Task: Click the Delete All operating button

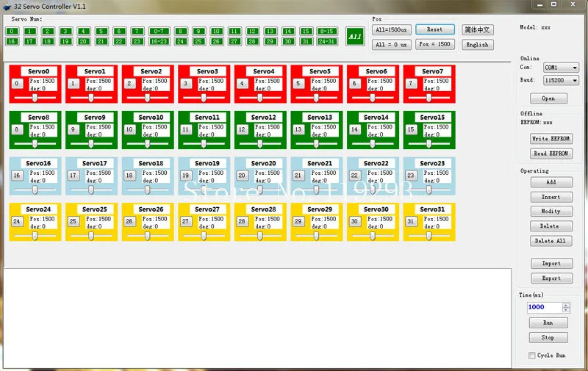Action: point(551,241)
